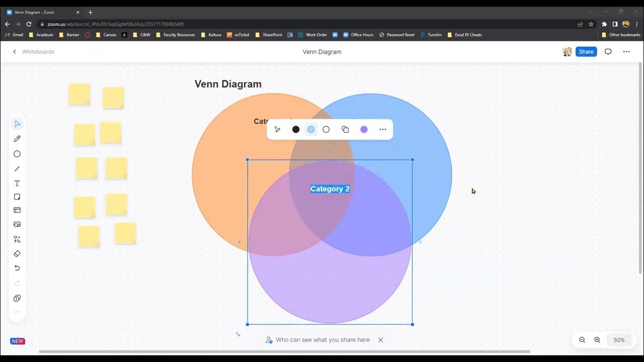Click the NEW badge

(18, 341)
